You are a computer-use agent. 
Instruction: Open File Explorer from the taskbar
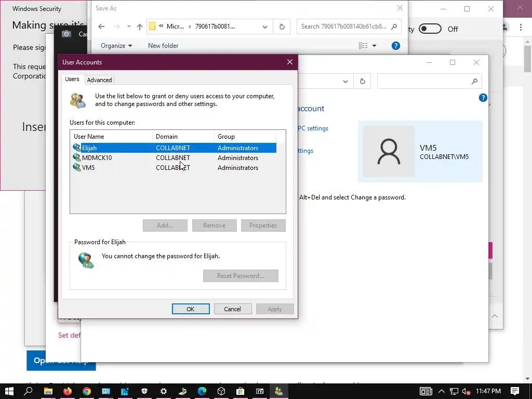click(48, 391)
